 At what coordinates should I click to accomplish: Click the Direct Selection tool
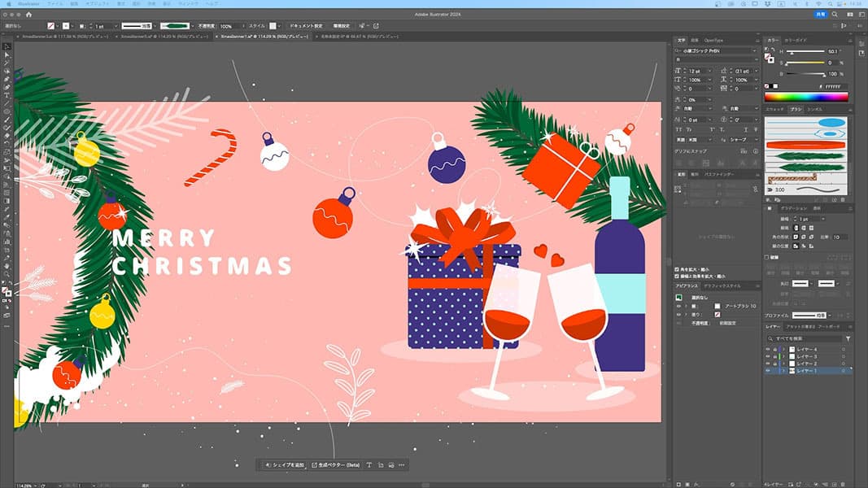pos(7,54)
